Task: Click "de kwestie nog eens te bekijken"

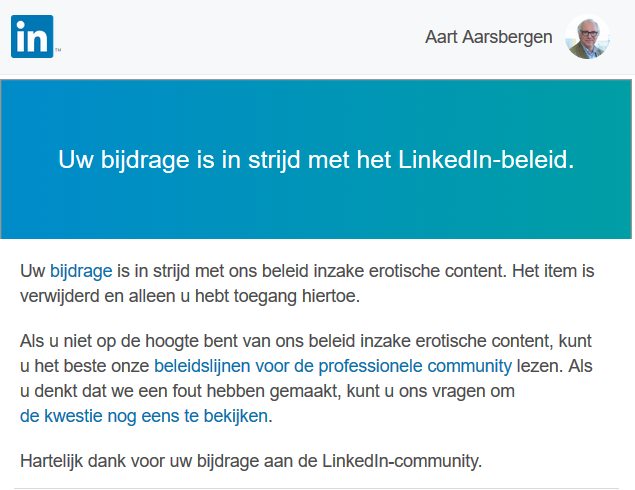Action: 145,415
